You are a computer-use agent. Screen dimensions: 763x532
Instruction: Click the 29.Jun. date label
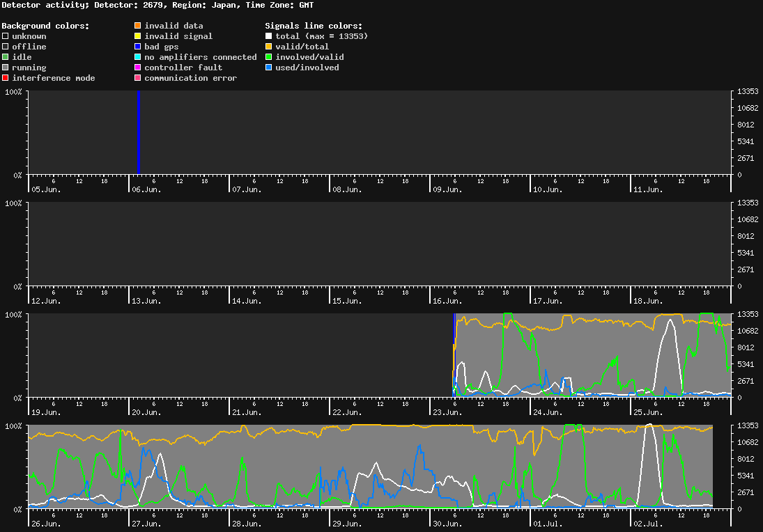pyautogui.click(x=348, y=524)
